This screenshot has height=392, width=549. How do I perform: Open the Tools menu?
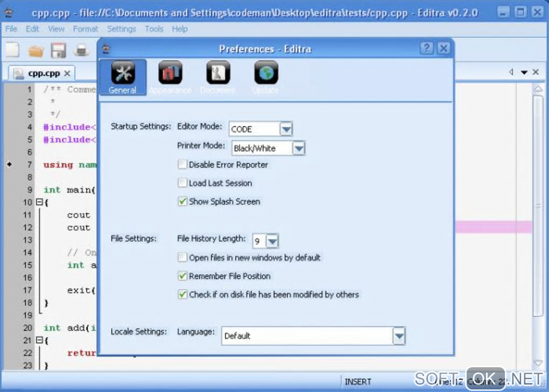[154, 28]
